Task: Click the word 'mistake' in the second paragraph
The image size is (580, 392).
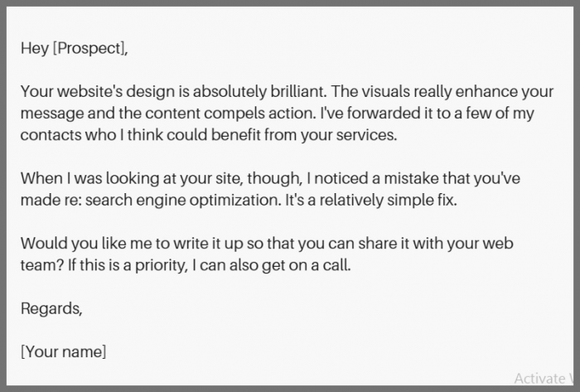Action: coord(411,178)
